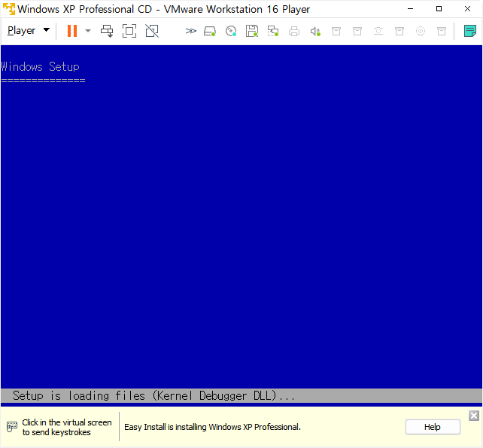The width and height of the screenshot is (483, 448).
Task: Click the greyed circular disc device icon
Action: [x=421, y=31]
